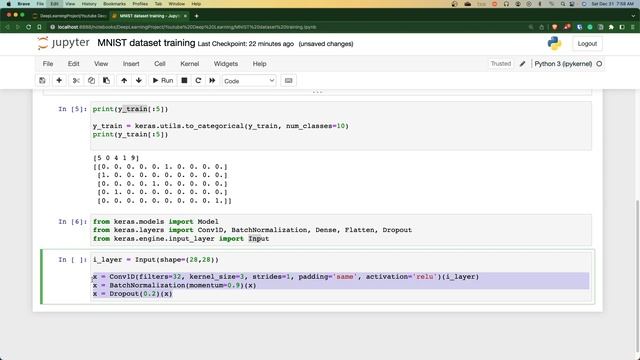Viewport: 640px width, 360px height.
Task: Click the Python logo in header
Action: pos(554,43)
